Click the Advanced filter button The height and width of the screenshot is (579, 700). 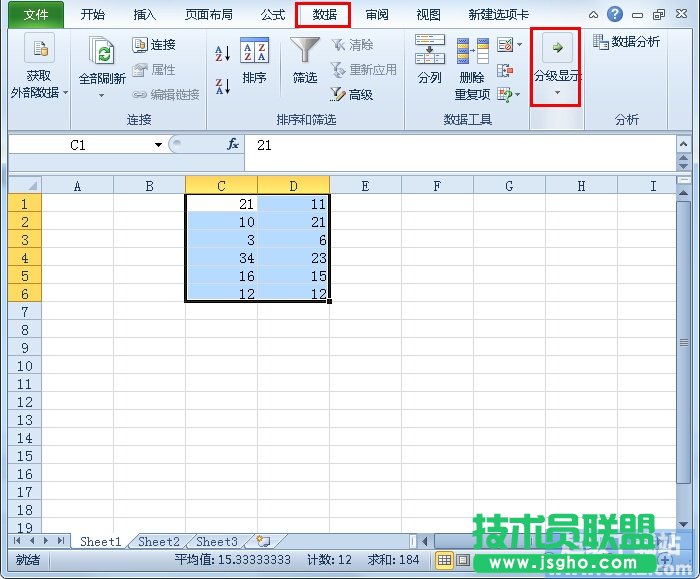pos(352,94)
